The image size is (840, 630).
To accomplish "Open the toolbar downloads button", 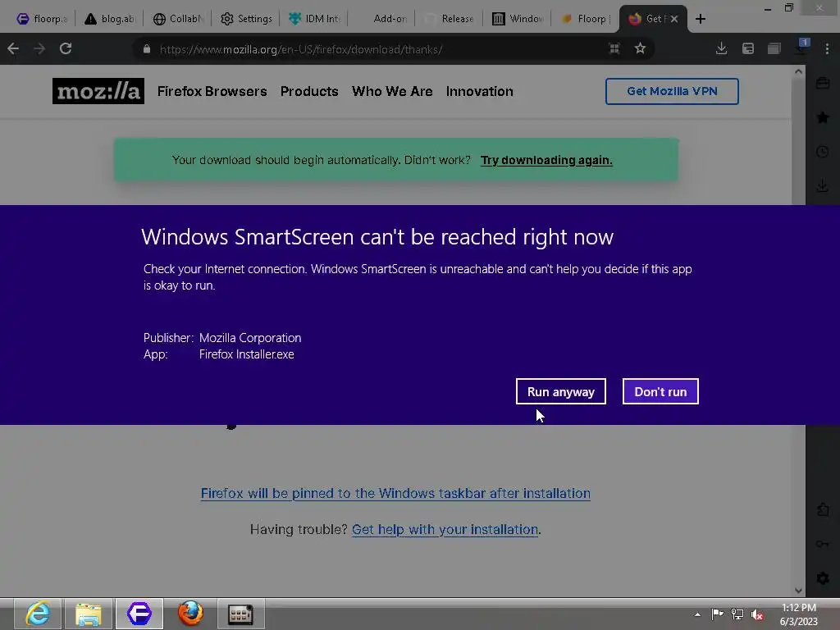I will (722, 48).
